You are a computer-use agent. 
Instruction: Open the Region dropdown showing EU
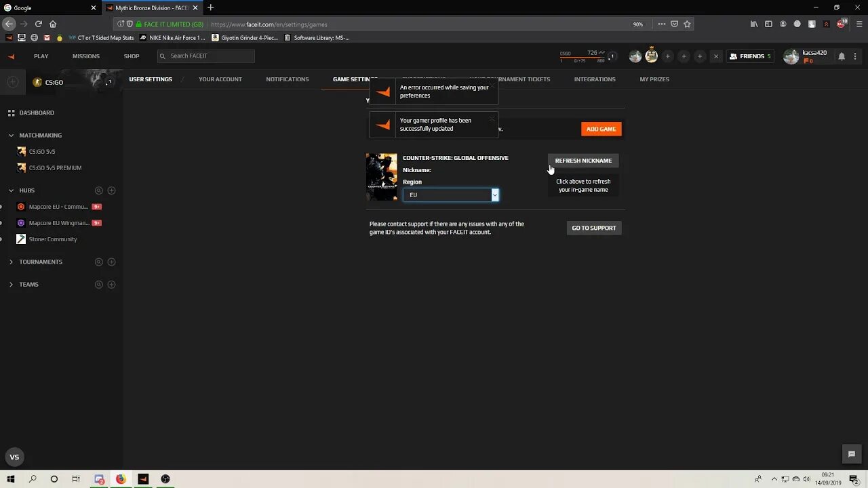451,195
